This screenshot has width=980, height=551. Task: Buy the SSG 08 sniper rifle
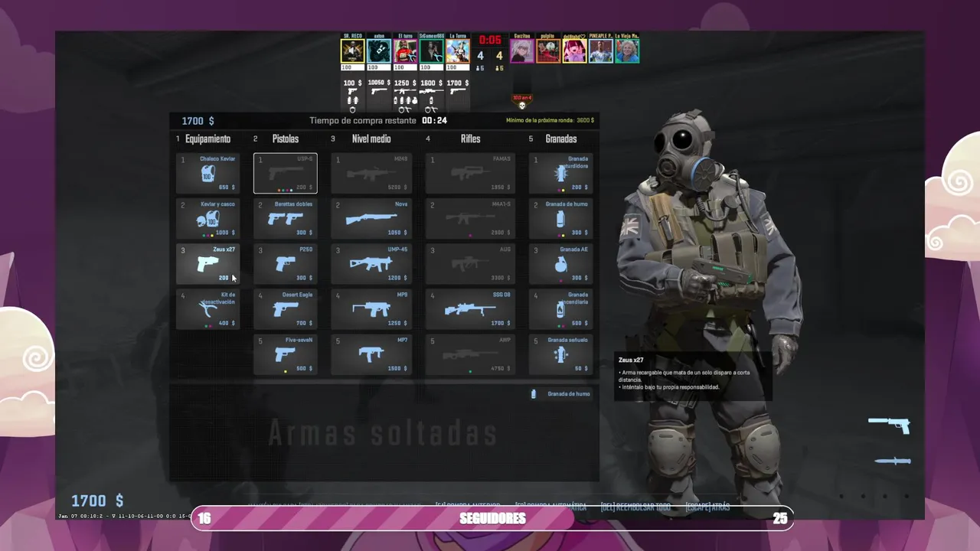[x=470, y=309]
